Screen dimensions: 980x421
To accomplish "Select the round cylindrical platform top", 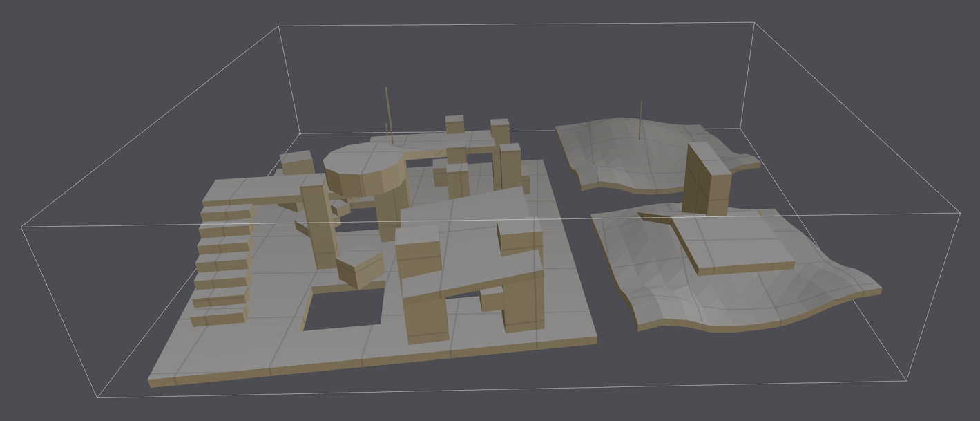I will tap(364, 158).
